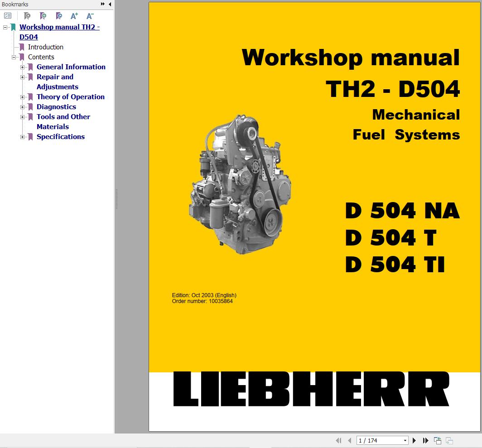Open the Repair and Adjustments bookmark
The image size is (482, 448).
coord(58,82)
